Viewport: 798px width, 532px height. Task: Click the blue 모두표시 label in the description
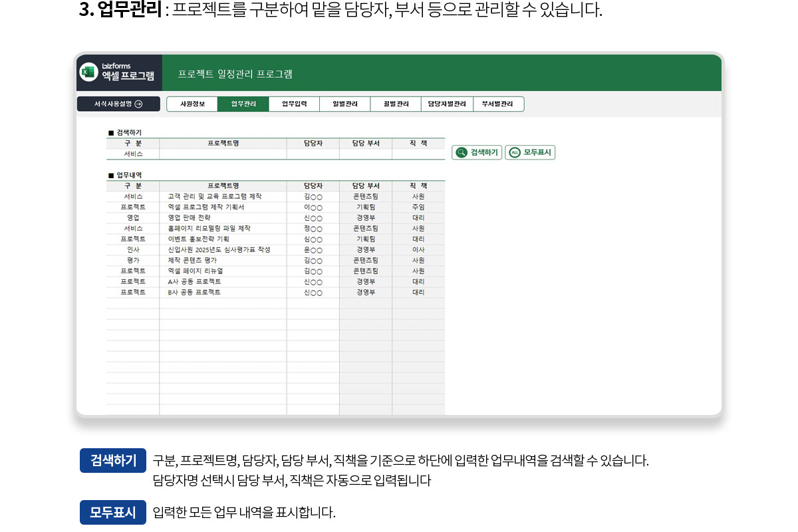click(113, 513)
